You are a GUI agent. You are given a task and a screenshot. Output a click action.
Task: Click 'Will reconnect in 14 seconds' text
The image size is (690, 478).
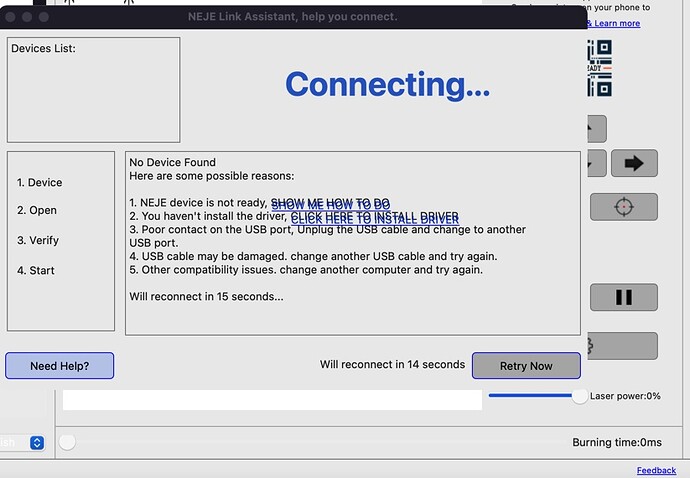392,364
